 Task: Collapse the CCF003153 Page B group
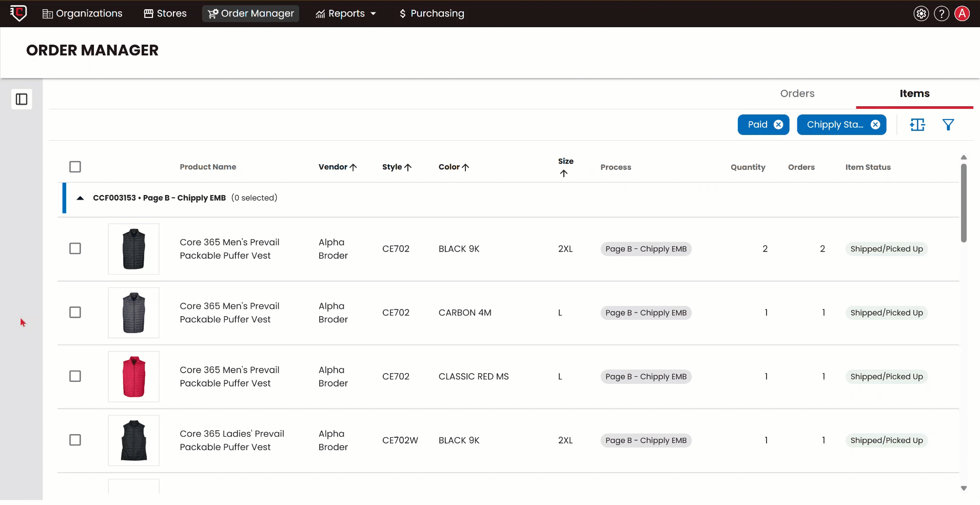tap(80, 198)
